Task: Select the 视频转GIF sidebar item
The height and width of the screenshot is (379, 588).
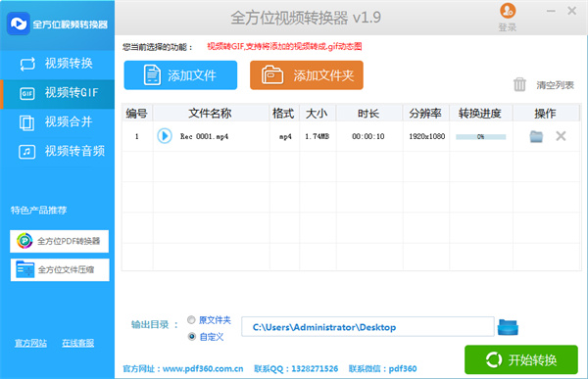Action: click(58, 93)
